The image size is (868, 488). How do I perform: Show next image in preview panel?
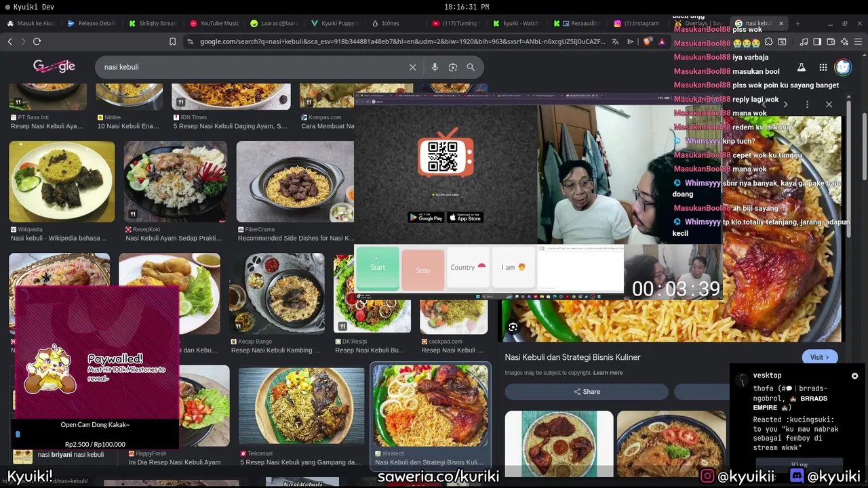[x=785, y=104]
